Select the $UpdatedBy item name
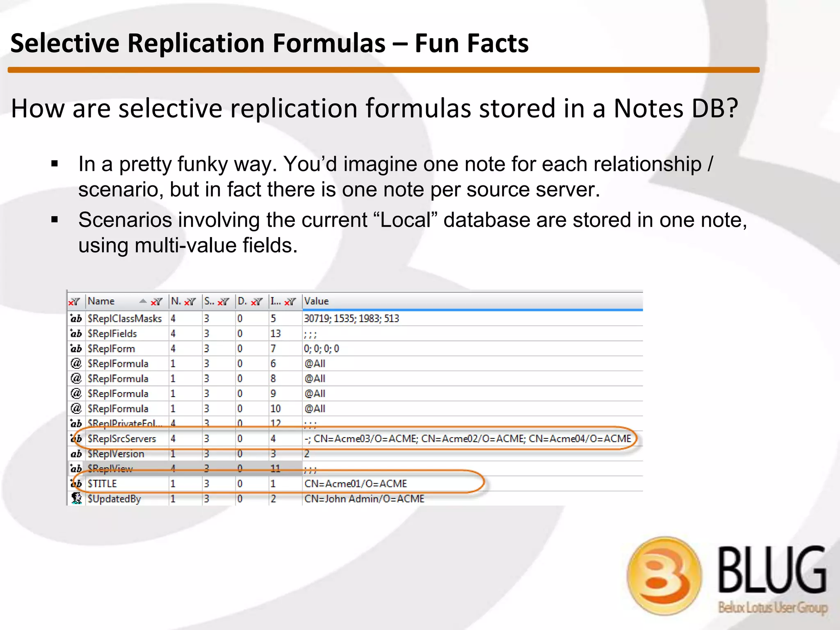The image size is (840, 630). [114, 499]
